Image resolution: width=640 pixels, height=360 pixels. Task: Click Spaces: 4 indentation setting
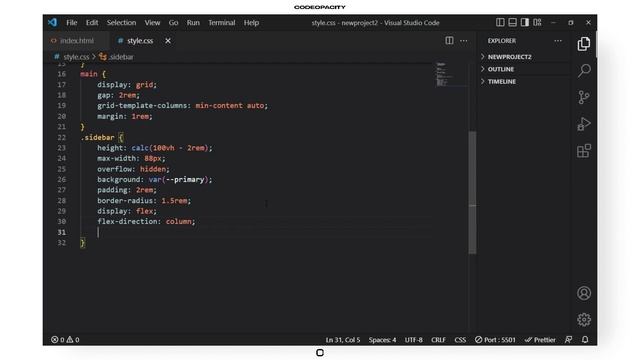click(x=382, y=340)
